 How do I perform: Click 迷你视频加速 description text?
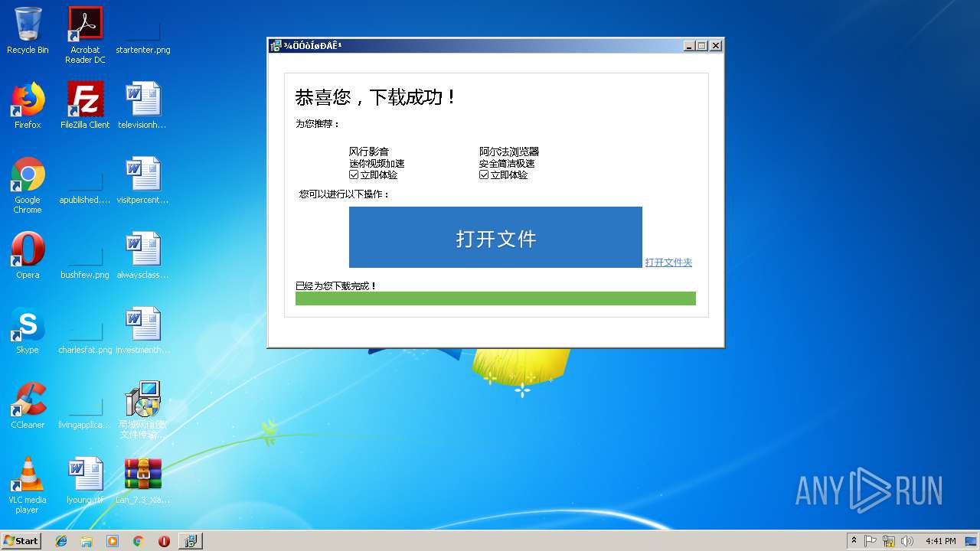pos(377,163)
